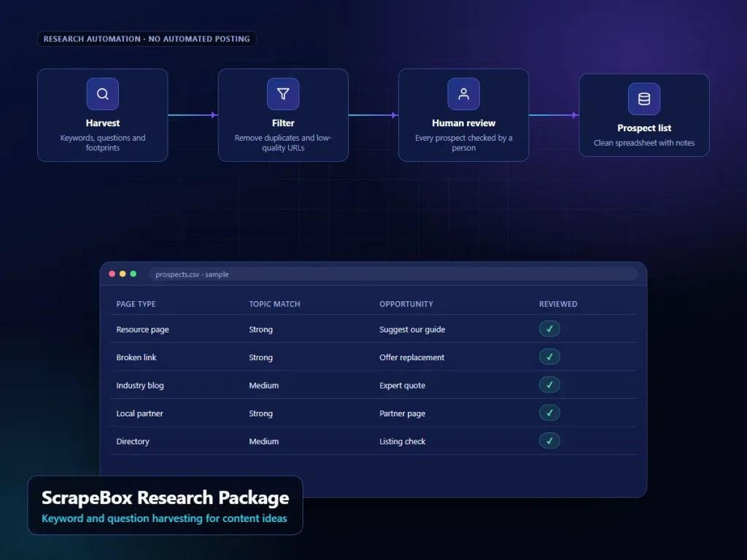The width and height of the screenshot is (747, 560).
Task: Click the Prospect list database icon
Action: [x=644, y=99]
